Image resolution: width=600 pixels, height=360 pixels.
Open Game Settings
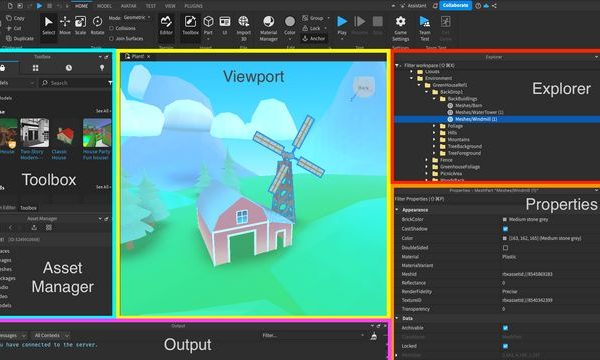pos(401,28)
